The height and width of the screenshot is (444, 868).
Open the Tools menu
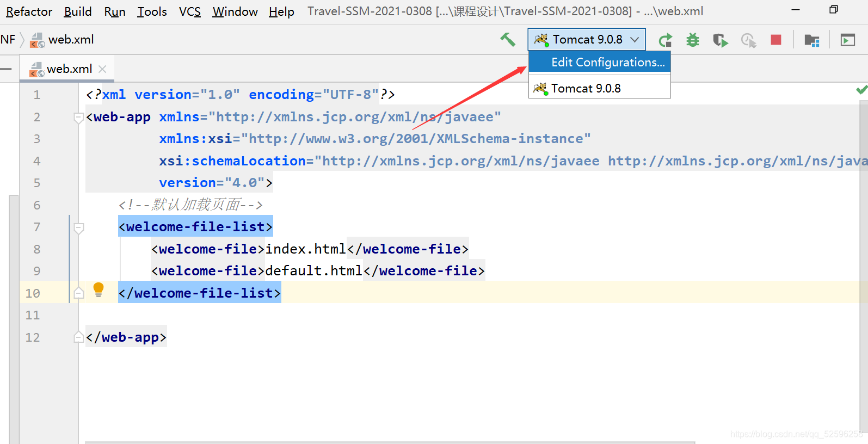pyautogui.click(x=152, y=11)
